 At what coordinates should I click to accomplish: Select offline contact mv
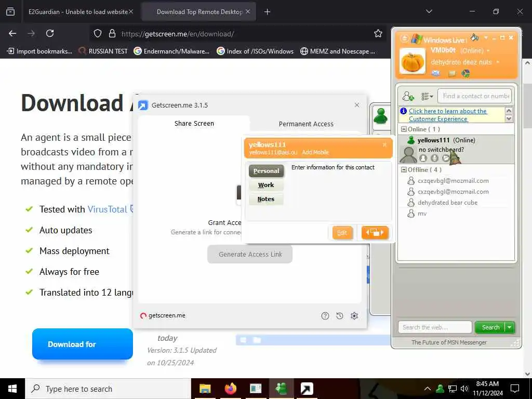pos(422,214)
